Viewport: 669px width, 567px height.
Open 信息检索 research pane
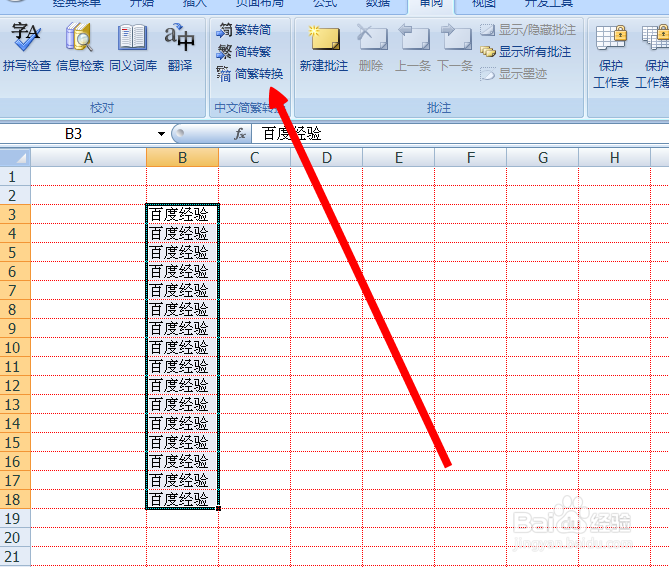[80, 47]
